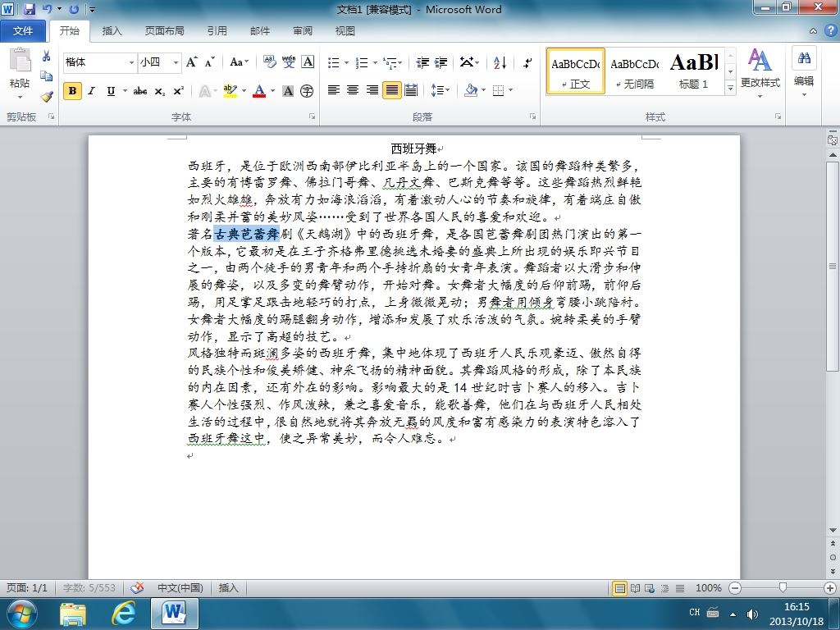This screenshot has height=630, width=840.
Task: Toggle Italic formatting
Action: (x=92, y=91)
